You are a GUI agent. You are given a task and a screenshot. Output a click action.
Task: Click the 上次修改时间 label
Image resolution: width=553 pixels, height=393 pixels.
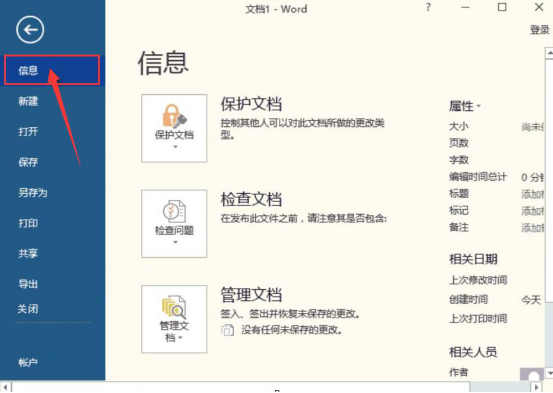[478, 280]
